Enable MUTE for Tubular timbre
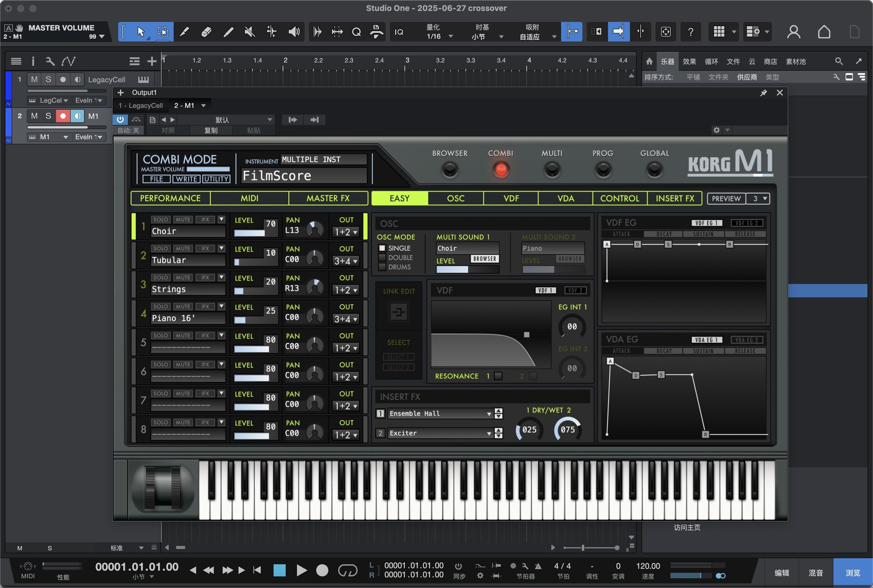Image resolution: width=873 pixels, height=588 pixels. click(183, 249)
